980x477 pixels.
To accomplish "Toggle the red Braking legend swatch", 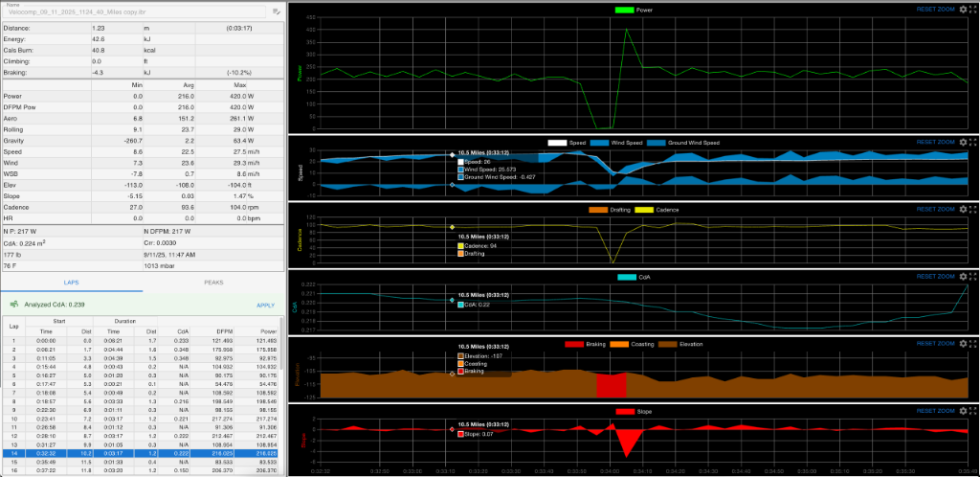I will tap(574, 344).
